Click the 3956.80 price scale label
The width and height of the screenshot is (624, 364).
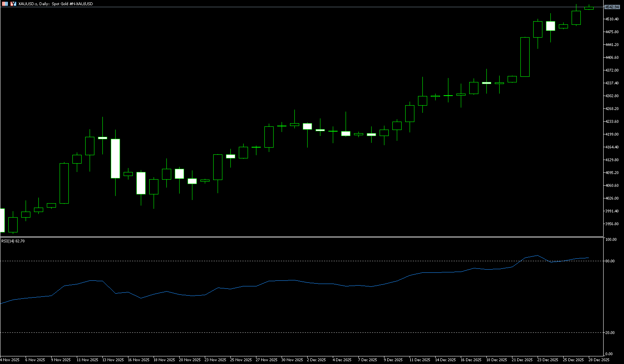[612, 224]
